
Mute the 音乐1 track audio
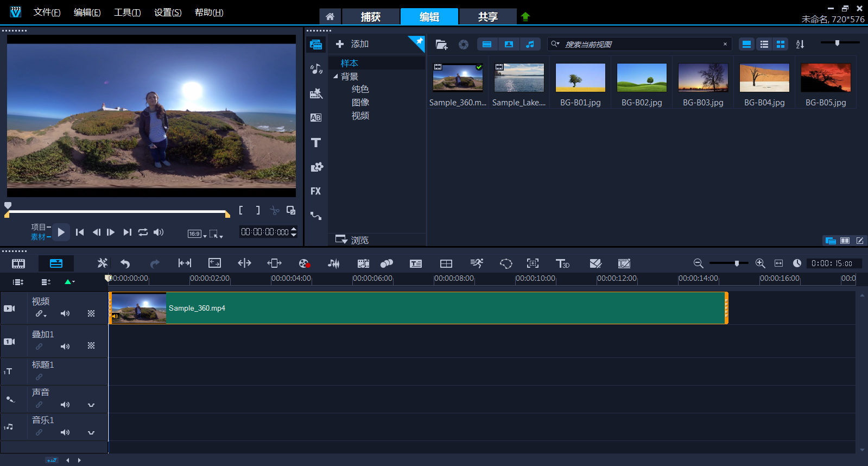click(65, 432)
